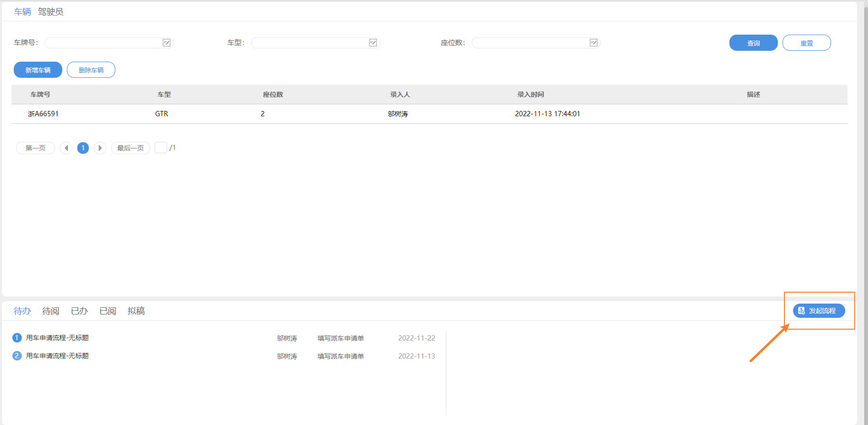Show the 拟稿 tab
This screenshot has width=868, height=425.
136,311
